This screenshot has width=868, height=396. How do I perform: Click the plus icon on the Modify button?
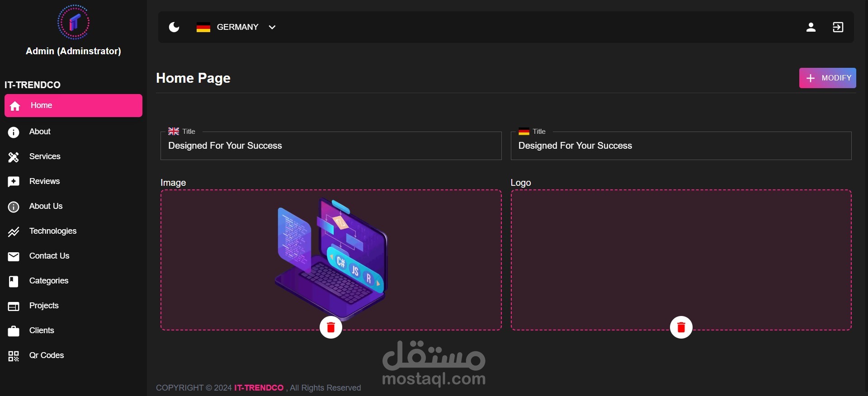(811, 78)
